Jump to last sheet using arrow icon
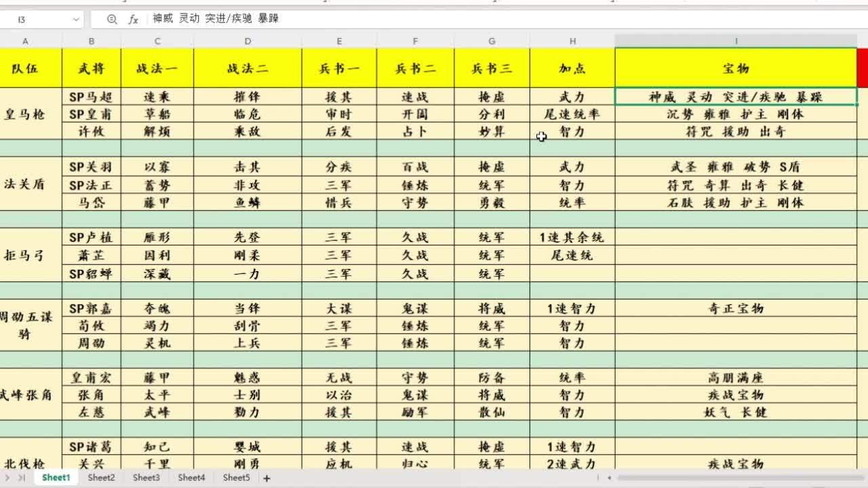 [x=22, y=478]
